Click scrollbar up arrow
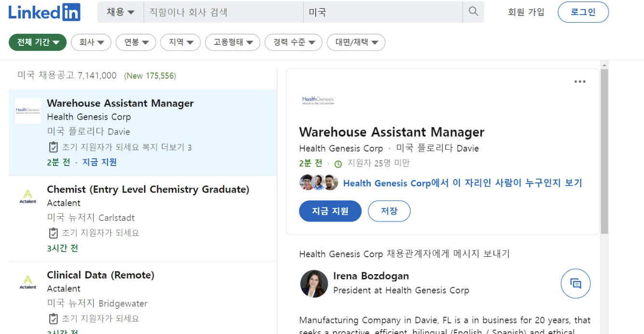The width and height of the screenshot is (644, 334). coord(604,65)
